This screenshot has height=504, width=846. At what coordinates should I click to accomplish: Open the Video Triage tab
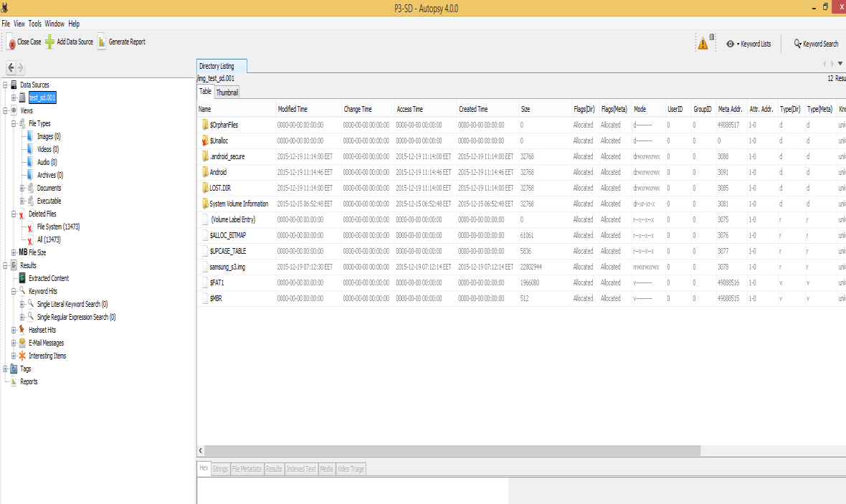tap(351, 469)
